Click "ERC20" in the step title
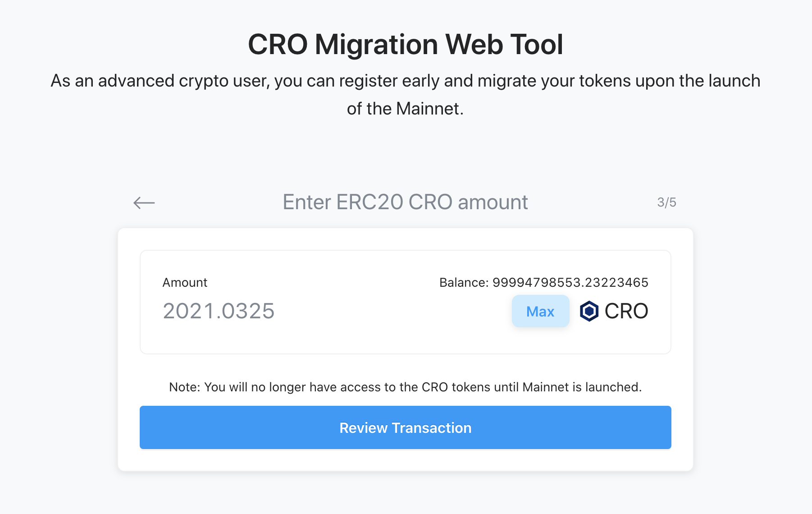Screen dimensions: 812x514 click(x=370, y=202)
